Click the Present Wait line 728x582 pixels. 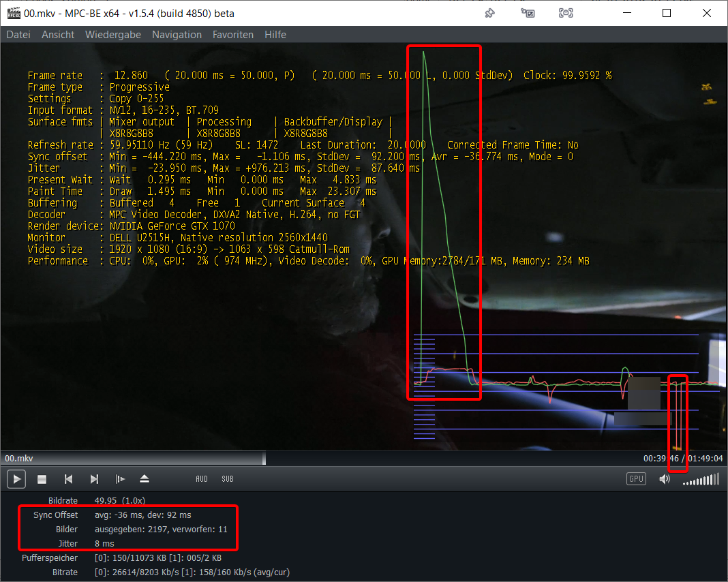[202, 180]
